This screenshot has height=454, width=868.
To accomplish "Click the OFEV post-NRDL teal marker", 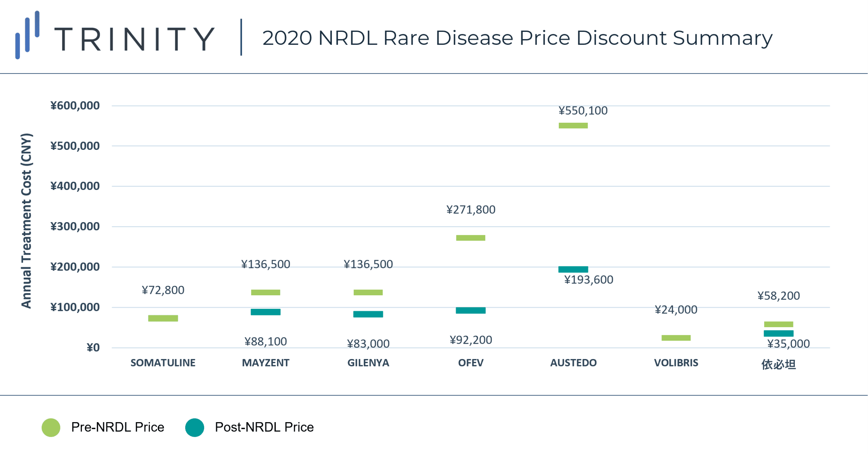I will [x=471, y=310].
